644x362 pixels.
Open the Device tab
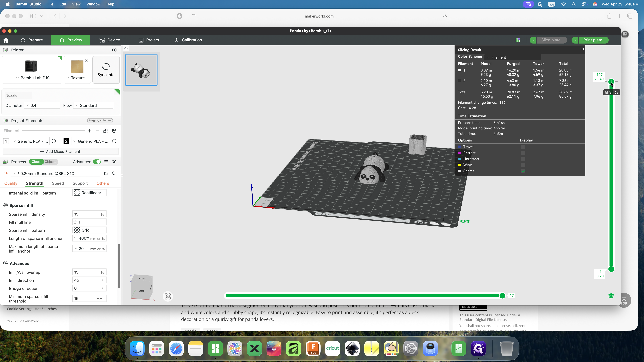tap(110, 40)
